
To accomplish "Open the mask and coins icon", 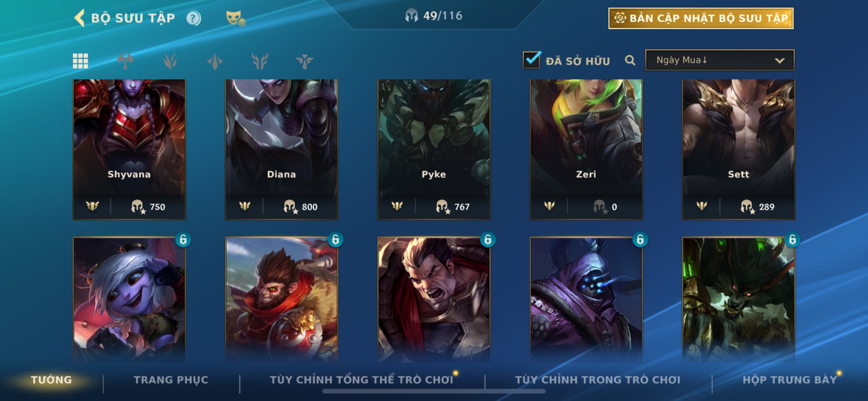I will pyautogui.click(x=235, y=18).
